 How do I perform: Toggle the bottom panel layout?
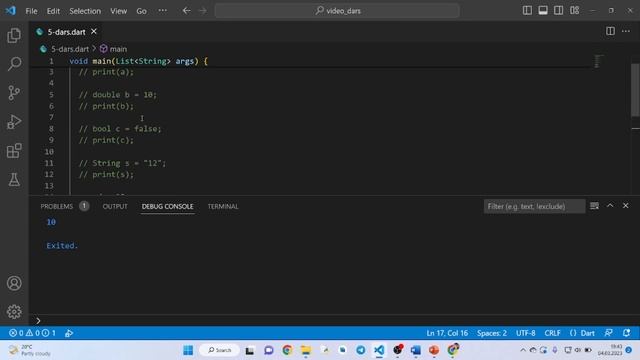click(x=543, y=10)
